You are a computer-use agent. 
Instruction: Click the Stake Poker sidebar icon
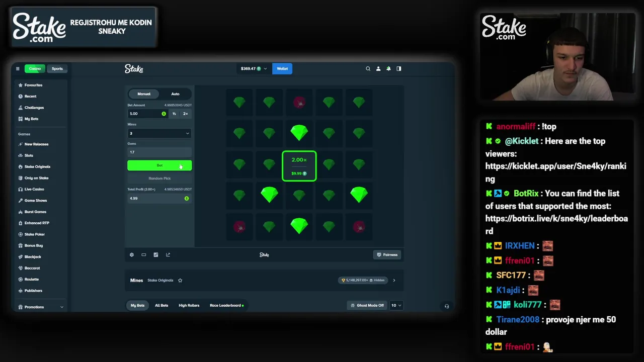(20, 234)
